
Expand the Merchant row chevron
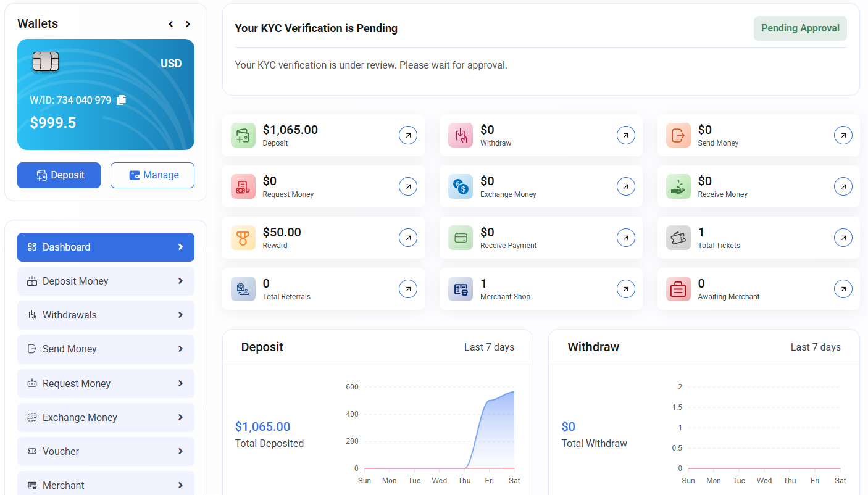click(180, 485)
